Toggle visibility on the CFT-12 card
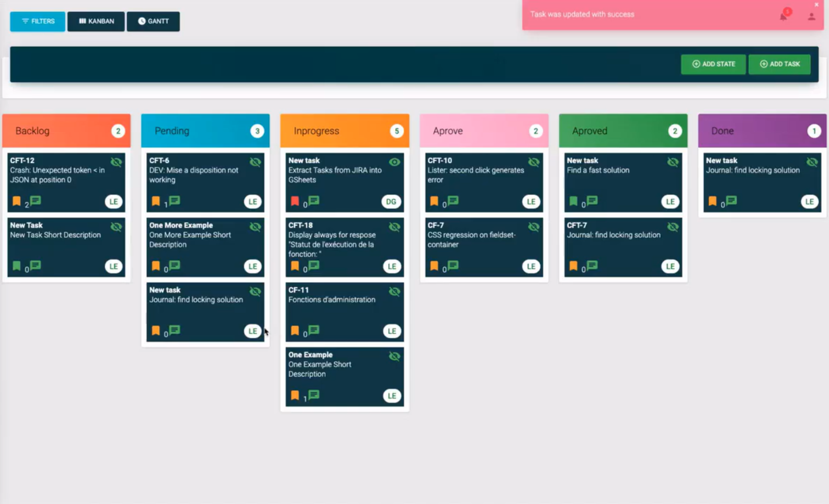Screen dimensions: 829x504 click(x=117, y=161)
